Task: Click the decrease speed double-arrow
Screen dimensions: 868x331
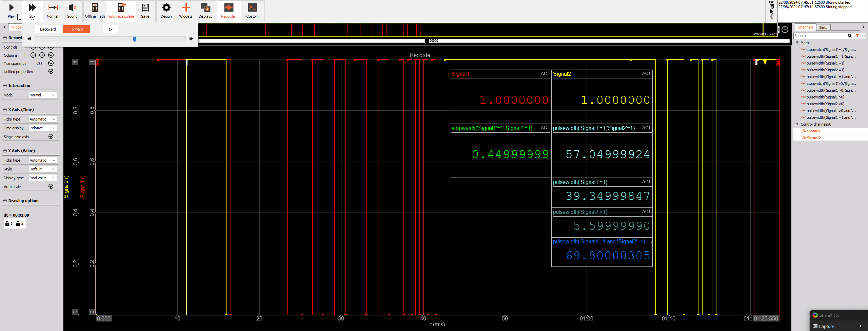Action: click(x=29, y=39)
